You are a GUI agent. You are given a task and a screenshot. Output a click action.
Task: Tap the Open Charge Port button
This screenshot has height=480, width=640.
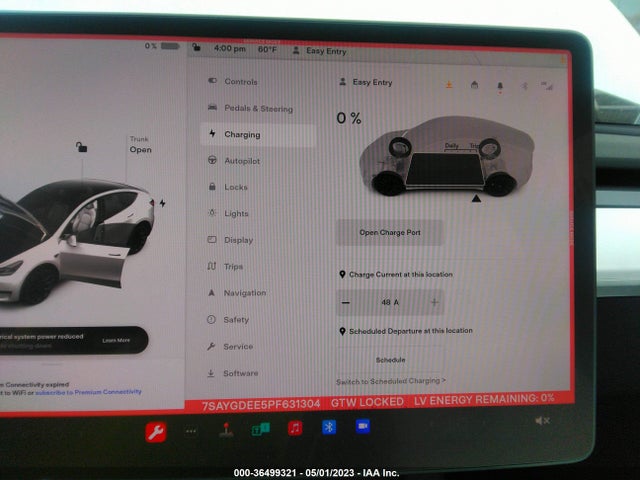click(390, 232)
